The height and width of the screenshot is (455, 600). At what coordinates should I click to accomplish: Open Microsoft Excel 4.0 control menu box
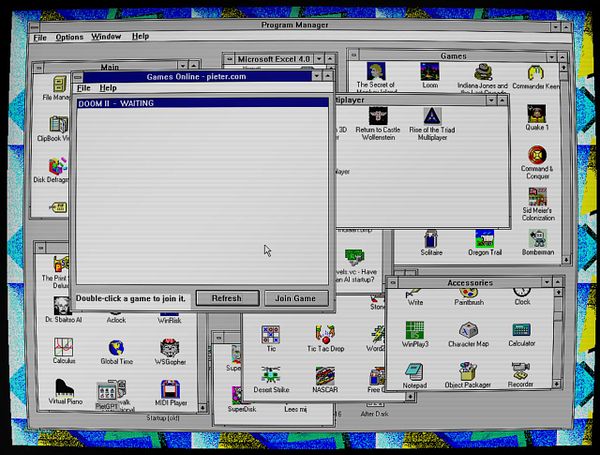point(229,59)
